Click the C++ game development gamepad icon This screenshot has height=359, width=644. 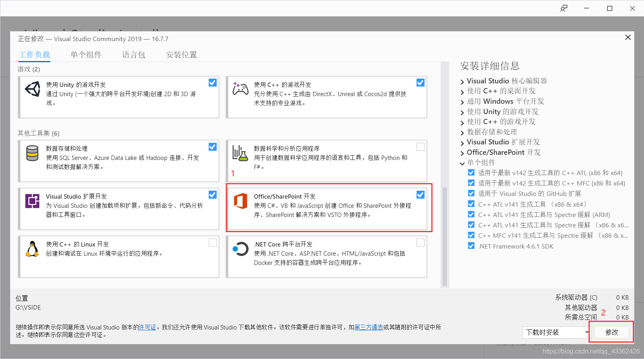[x=241, y=89]
